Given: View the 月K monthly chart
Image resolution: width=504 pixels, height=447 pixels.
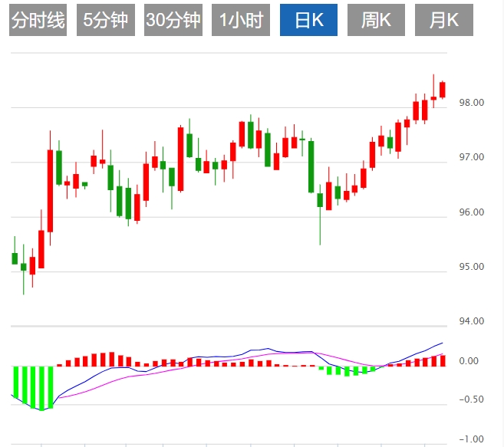Looking at the screenshot, I should click(444, 20).
